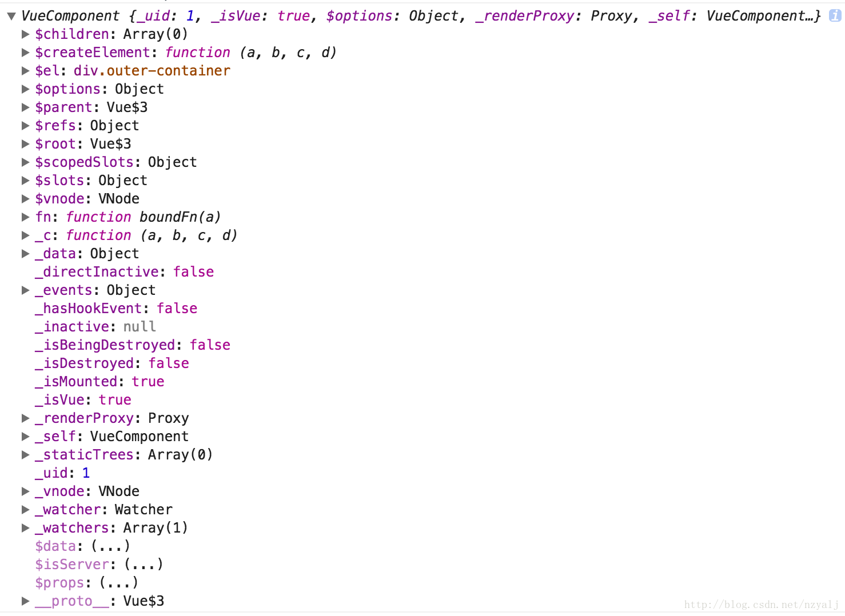Screen dimensions: 845x616
Task: Expand the $scopedSlots Object property
Action: point(25,162)
